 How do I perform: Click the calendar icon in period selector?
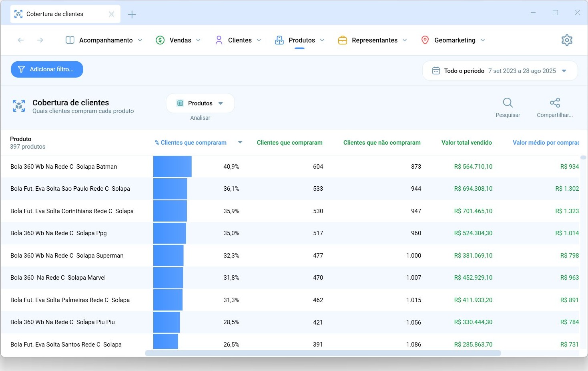click(x=436, y=71)
